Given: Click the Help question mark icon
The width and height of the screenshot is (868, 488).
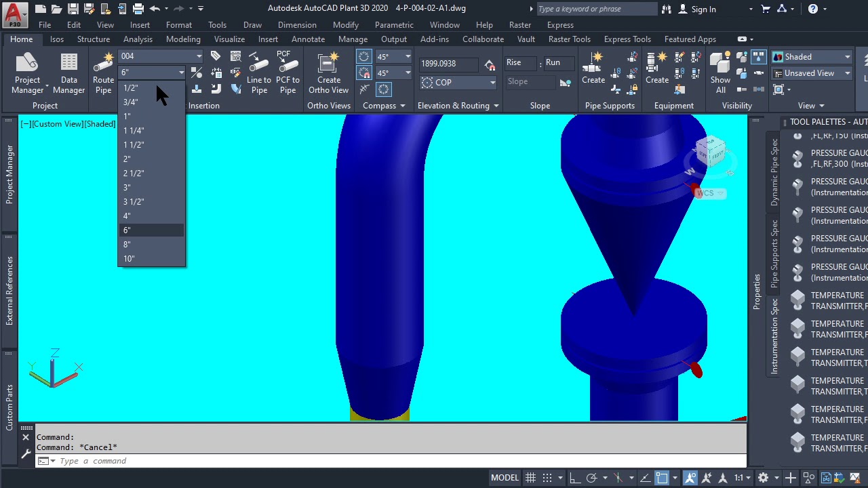Looking at the screenshot, I should click(813, 9).
